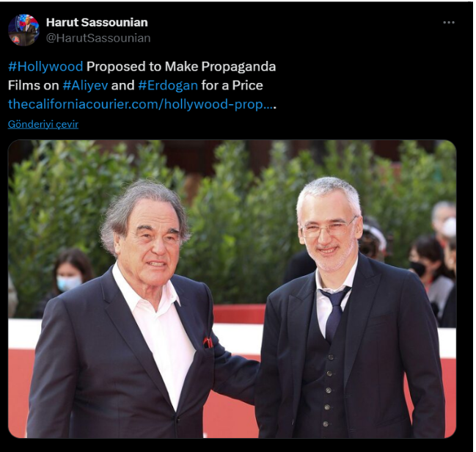Follow the #Hollywood hashtag
The image size is (476, 452).
[x=45, y=67]
